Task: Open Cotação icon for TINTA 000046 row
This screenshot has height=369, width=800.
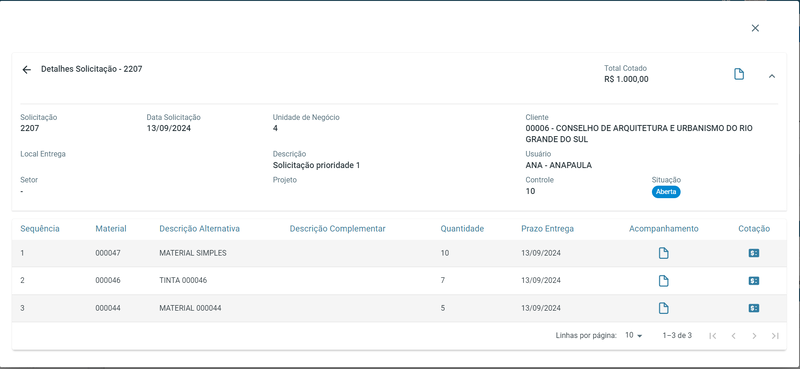Action: (754, 281)
